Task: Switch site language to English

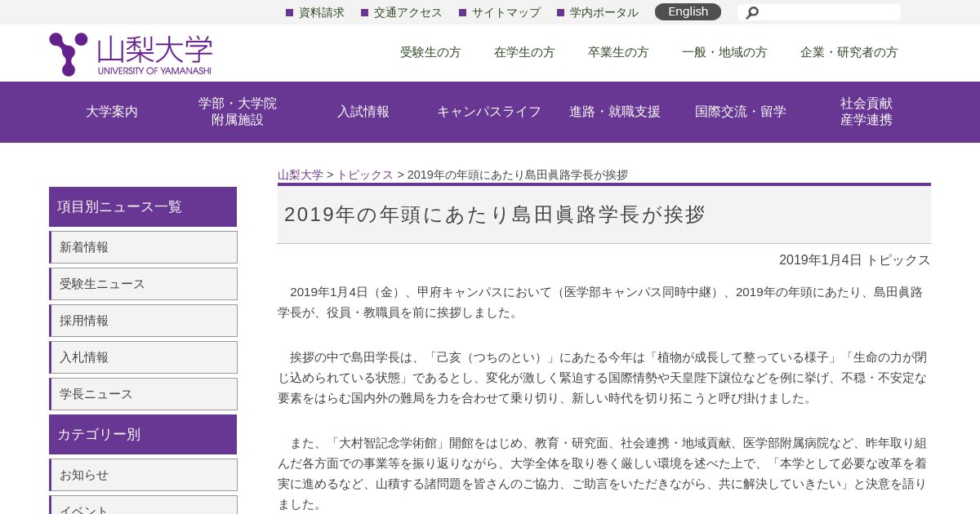Action: click(x=688, y=11)
